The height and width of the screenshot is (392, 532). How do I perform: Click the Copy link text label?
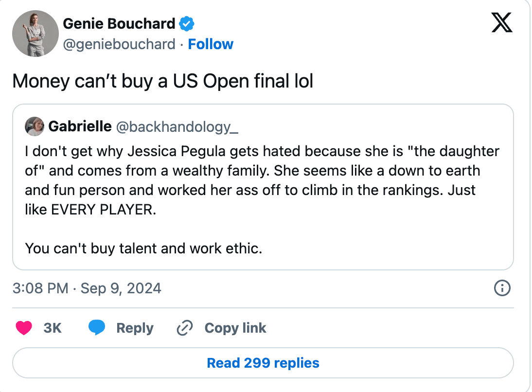[235, 328]
